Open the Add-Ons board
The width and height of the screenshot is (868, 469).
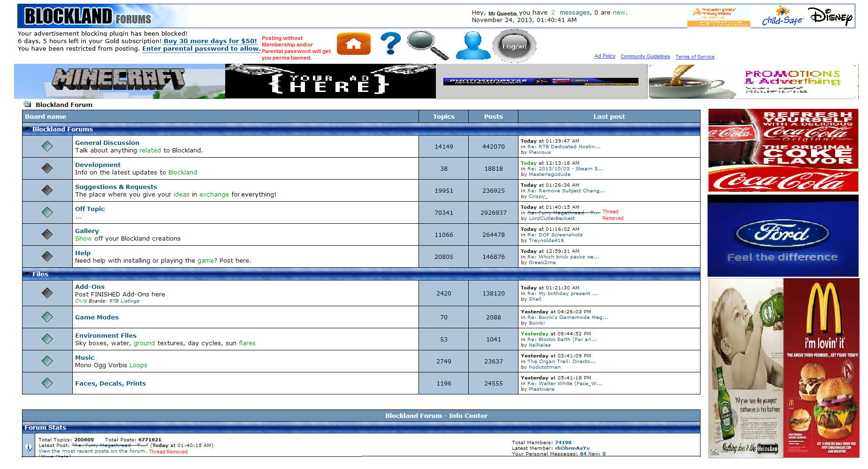(x=90, y=287)
